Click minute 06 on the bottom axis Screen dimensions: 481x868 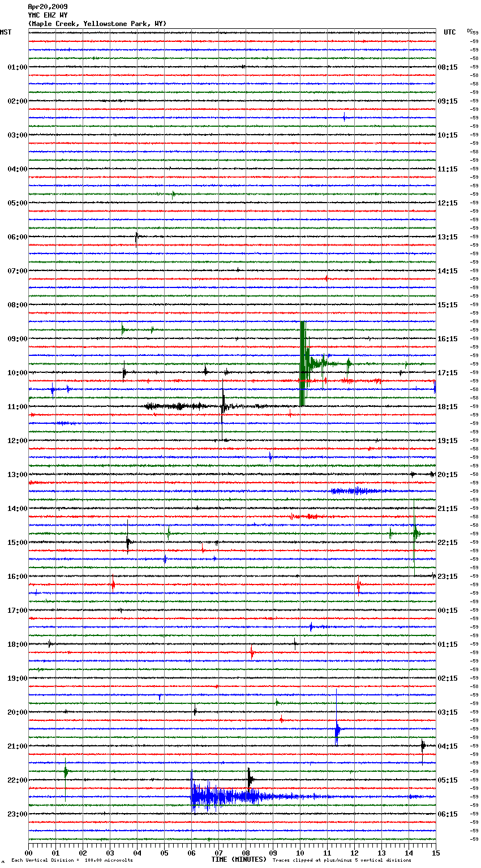tap(191, 853)
